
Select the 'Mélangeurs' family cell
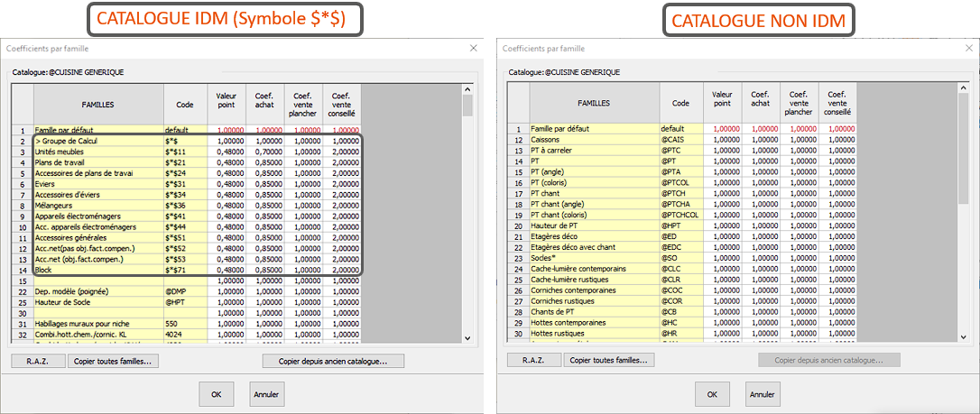click(98, 206)
